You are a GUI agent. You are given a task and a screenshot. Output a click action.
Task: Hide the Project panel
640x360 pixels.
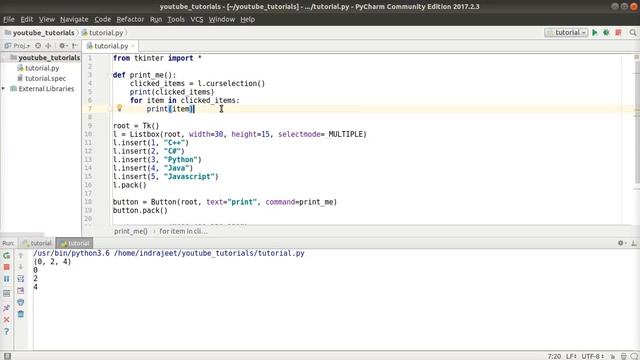tap(75, 46)
